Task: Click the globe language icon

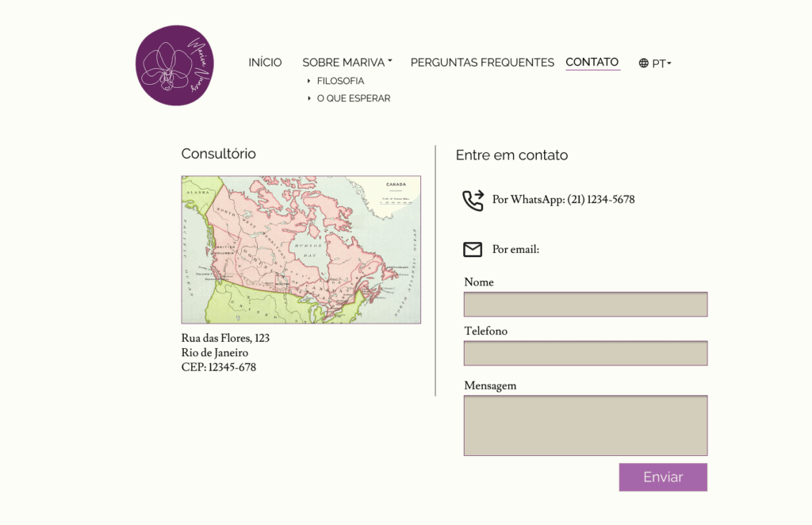Action: [644, 63]
